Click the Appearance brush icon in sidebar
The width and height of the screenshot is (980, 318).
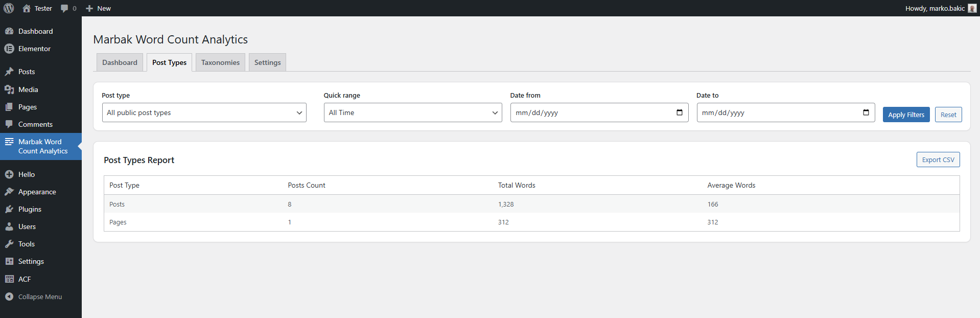9,192
